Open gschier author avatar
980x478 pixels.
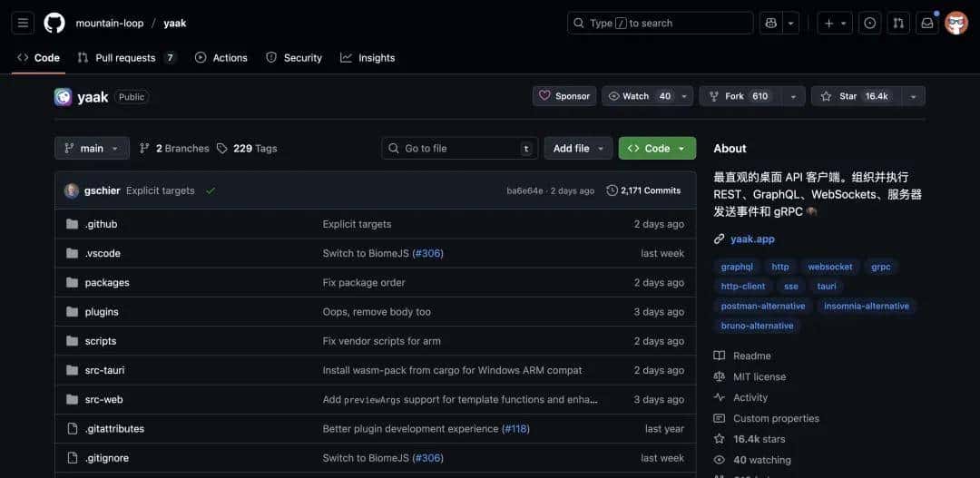pos(72,190)
